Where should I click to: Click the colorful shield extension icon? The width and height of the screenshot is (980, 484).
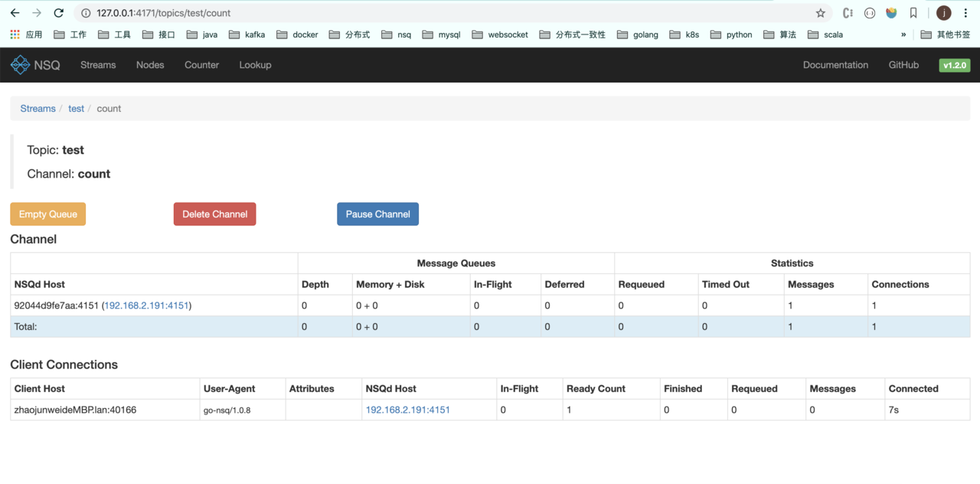(x=891, y=13)
